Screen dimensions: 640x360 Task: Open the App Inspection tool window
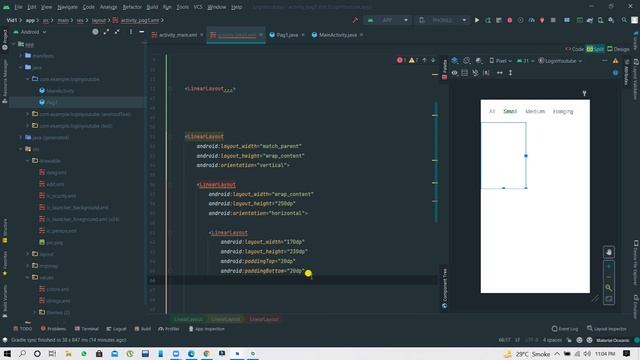(207, 329)
